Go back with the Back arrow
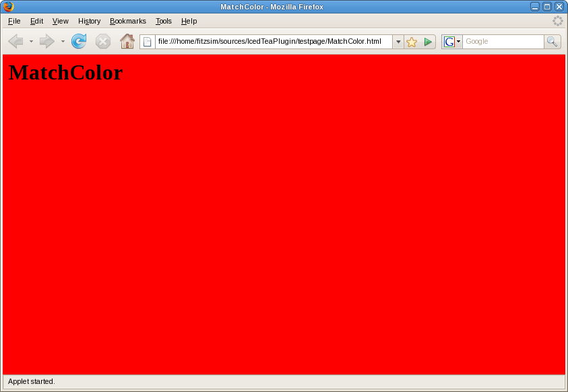Viewport: 568px width, 392px height. 16,42
